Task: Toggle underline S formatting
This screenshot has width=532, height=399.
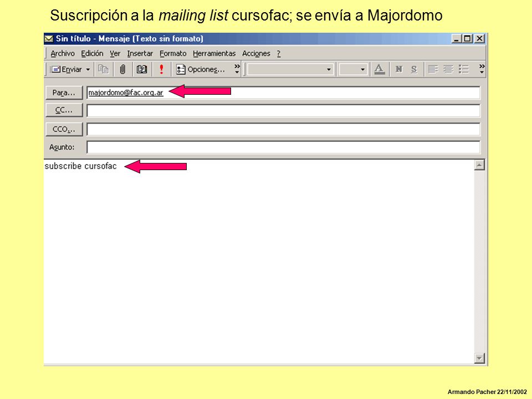Action: (414, 70)
